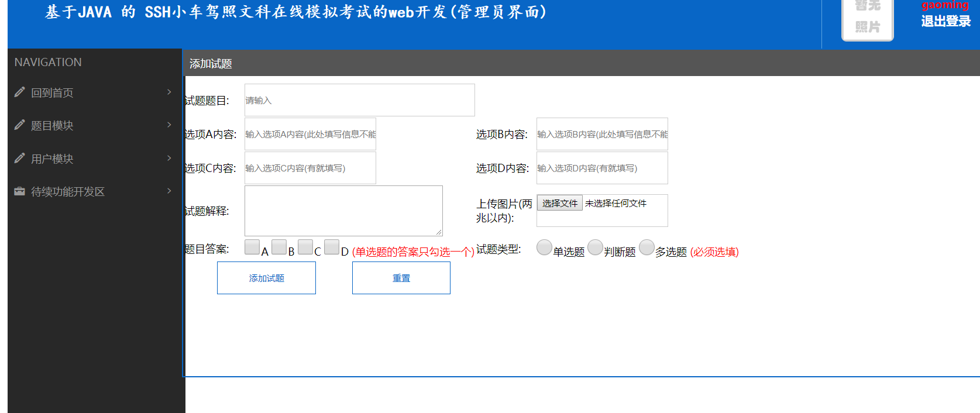Select the 判断题 radio button
This screenshot has height=413, width=980.
pyautogui.click(x=595, y=247)
